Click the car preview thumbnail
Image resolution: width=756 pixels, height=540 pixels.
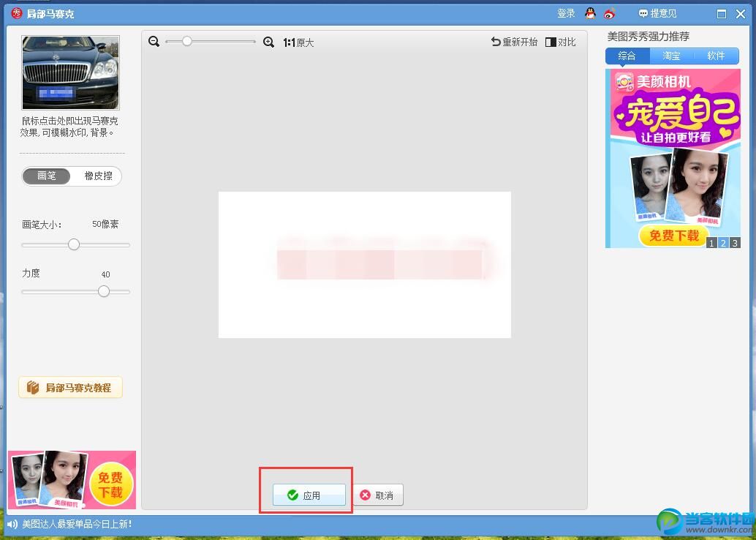coord(70,73)
